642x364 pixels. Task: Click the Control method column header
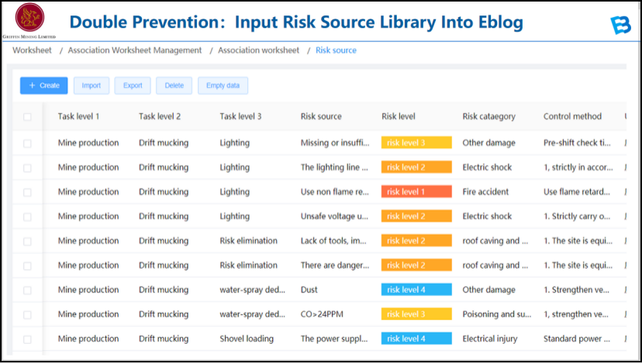point(572,117)
